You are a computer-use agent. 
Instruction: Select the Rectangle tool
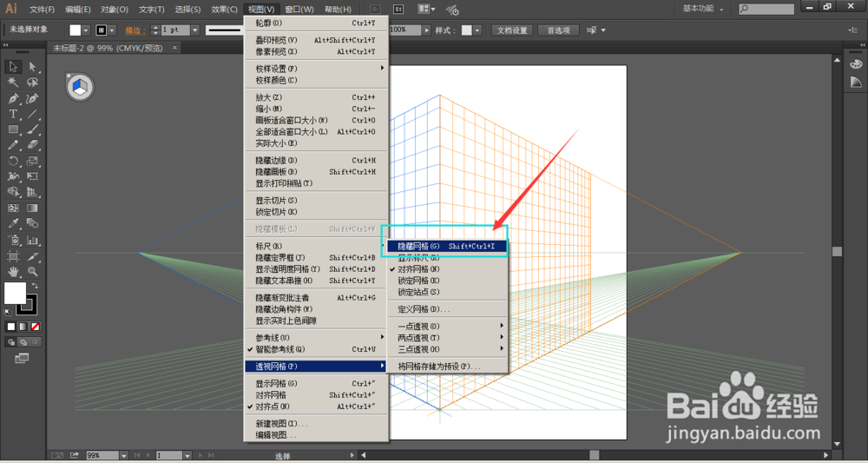tap(13, 129)
